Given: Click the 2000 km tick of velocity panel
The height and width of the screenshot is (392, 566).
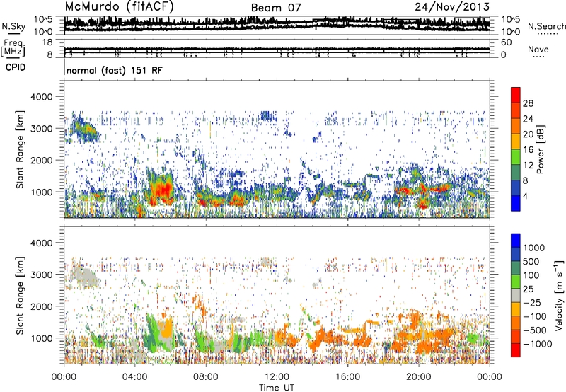Looking at the screenshot, I should (x=42, y=306).
